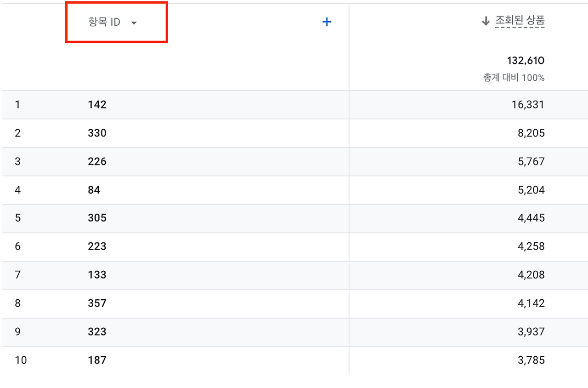Sort by the 조회된 상품 column header
The width and height of the screenshot is (588, 388).
519,21
